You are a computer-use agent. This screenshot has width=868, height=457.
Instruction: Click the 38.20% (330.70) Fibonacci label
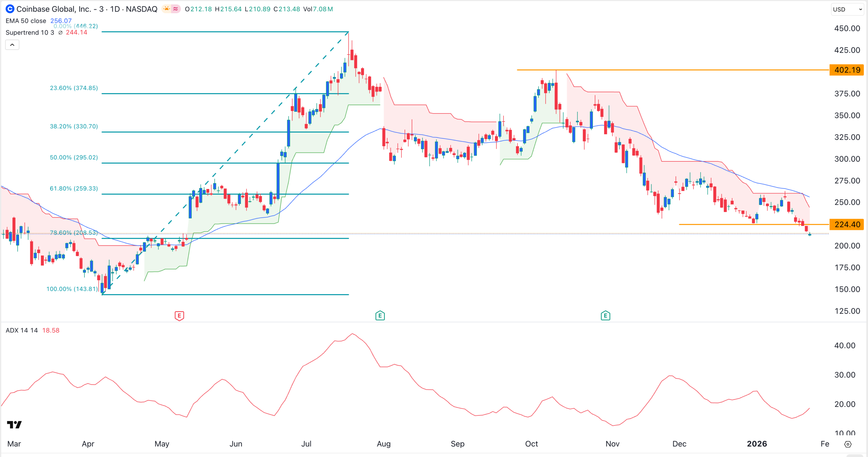coord(74,126)
